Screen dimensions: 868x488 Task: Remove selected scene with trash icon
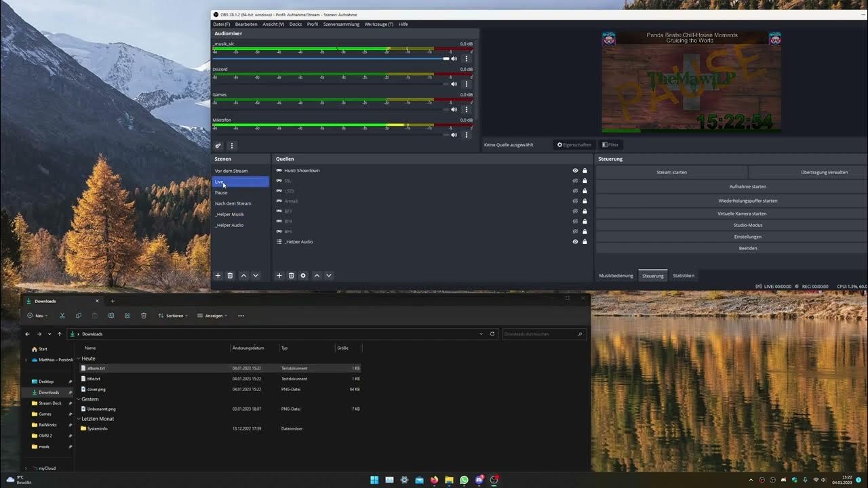[x=230, y=276]
